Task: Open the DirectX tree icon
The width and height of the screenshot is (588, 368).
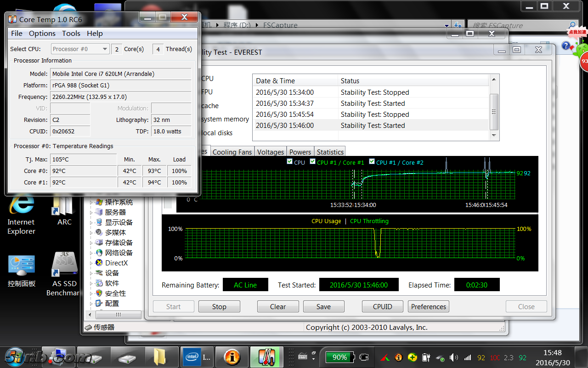Action: [x=98, y=263]
